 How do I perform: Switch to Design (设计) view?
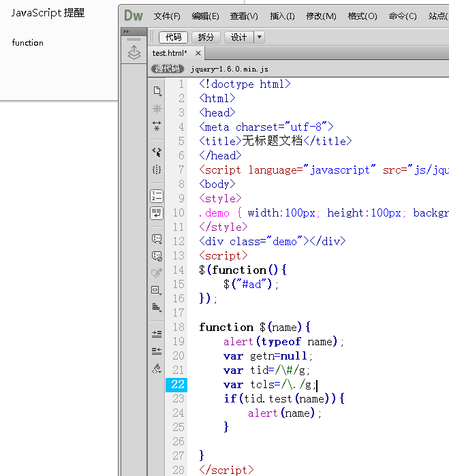[x=238, y=37]
